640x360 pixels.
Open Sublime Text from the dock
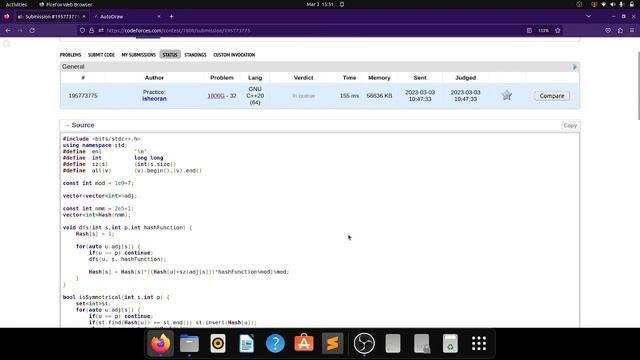tap(333, 343)
